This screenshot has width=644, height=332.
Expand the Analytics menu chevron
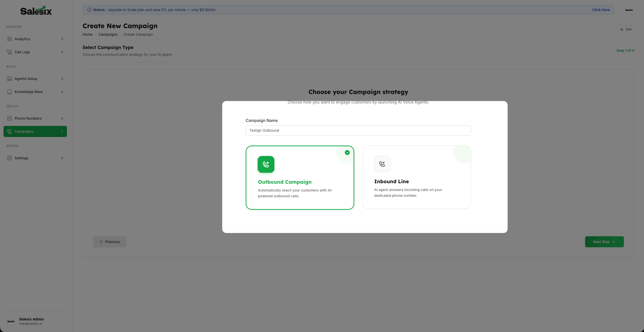pyautogui.click(x=62, y=39)
